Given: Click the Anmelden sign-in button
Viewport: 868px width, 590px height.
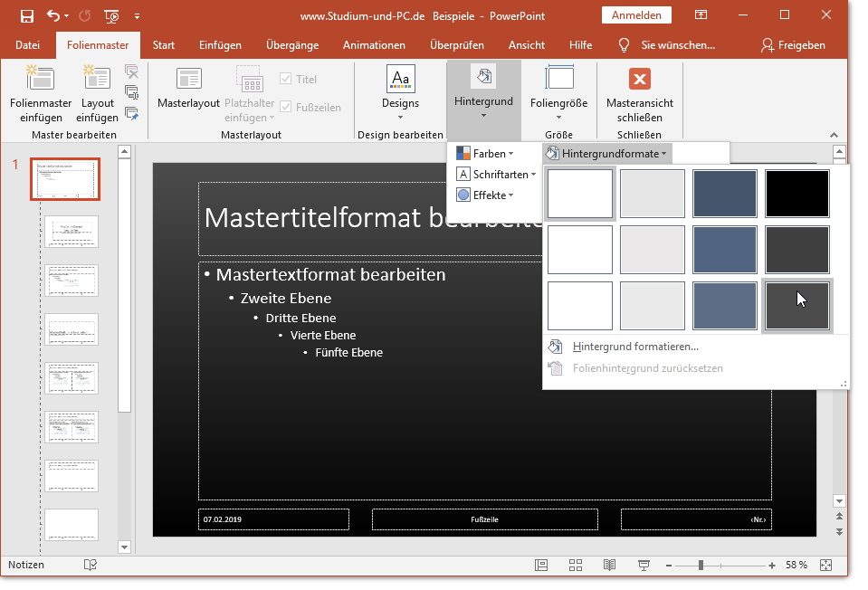Looking at the screenshot, I should [636, 15].
